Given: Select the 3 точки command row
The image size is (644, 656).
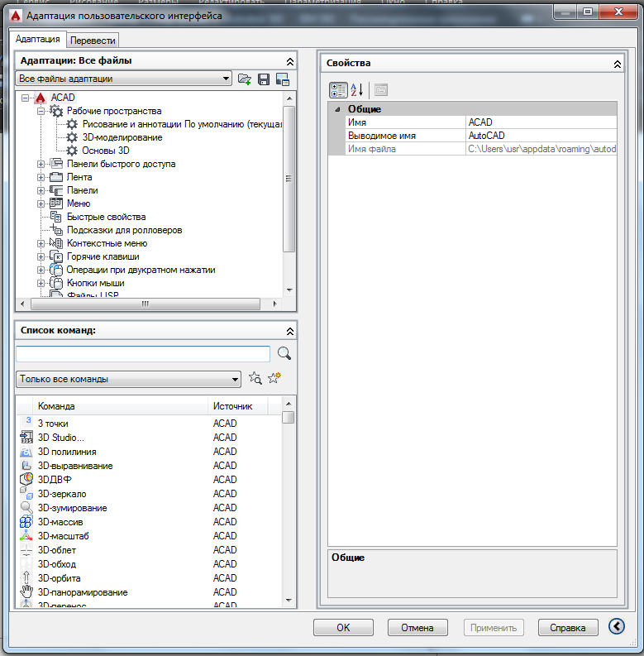Looking at the screenshot, I should tap(150, 424).
